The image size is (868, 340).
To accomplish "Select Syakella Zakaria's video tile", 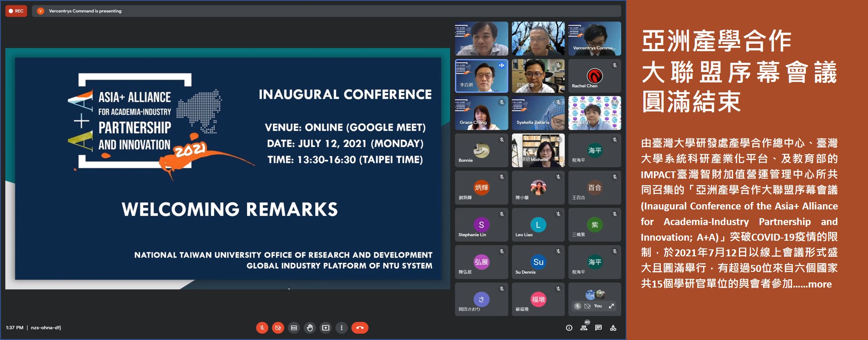I will click(x=538, y=113).
